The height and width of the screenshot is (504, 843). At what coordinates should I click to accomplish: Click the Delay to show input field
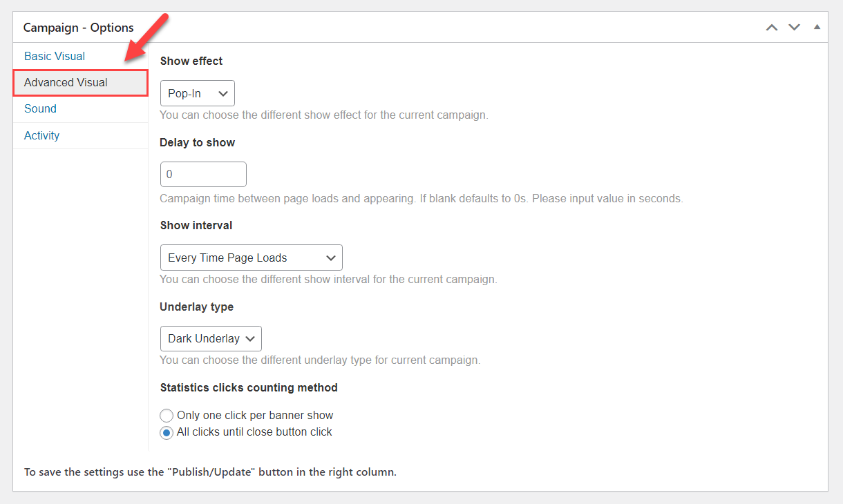click(x=203, y=174)
